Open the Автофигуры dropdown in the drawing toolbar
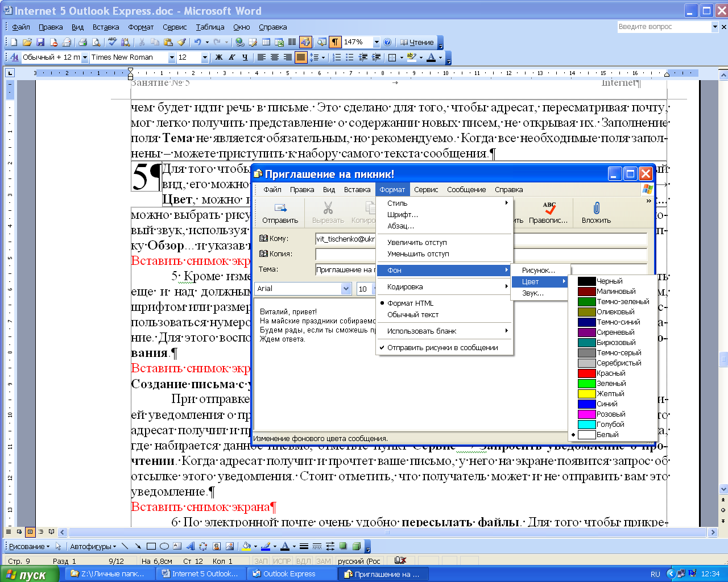 click(93, 546)
